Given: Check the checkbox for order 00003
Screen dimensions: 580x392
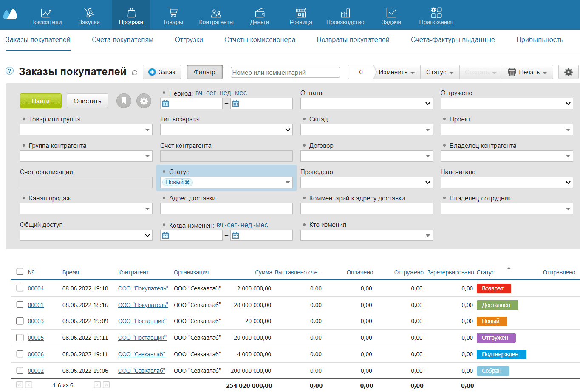Looking at the screenshot, I should pos(19,321).
